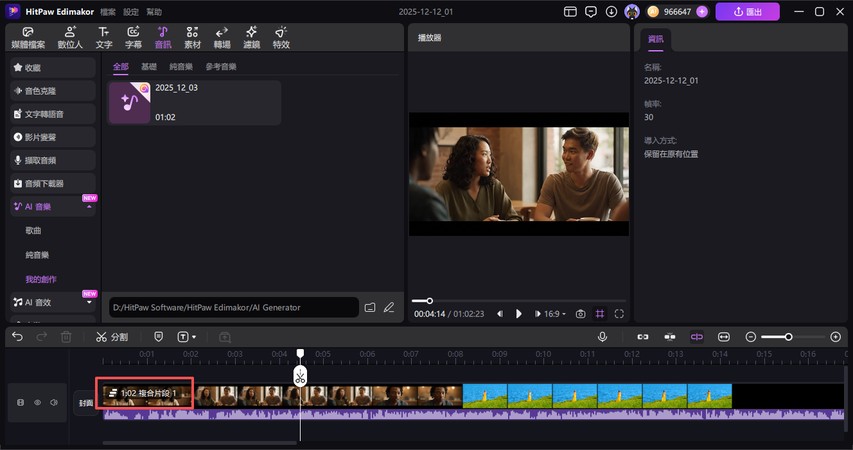Click the delete trash icon

(x=66, y=337)
